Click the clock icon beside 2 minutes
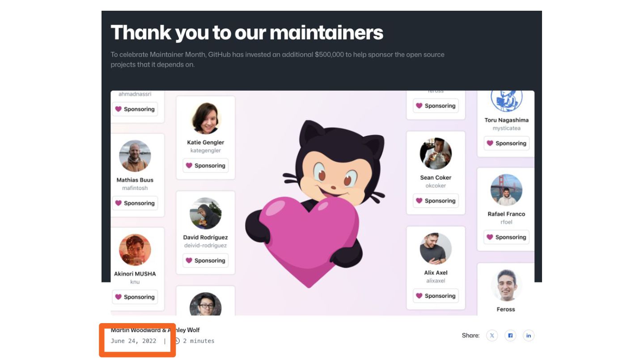Image resolution: width=644 pixels, height=362 pixels. [177, 341]
